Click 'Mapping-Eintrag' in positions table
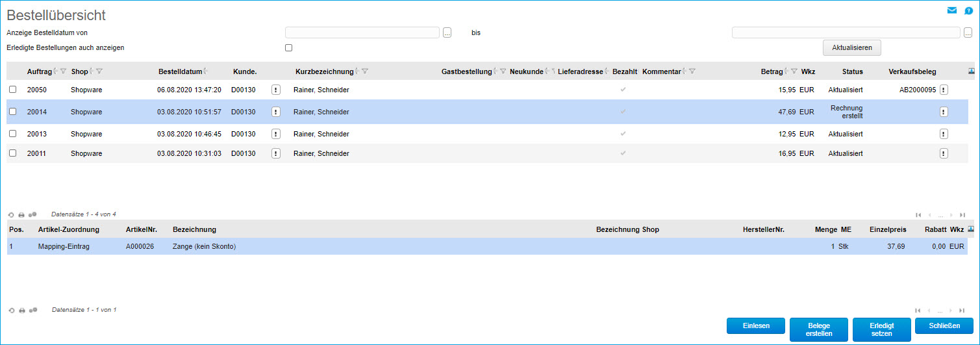 (64, 246)
